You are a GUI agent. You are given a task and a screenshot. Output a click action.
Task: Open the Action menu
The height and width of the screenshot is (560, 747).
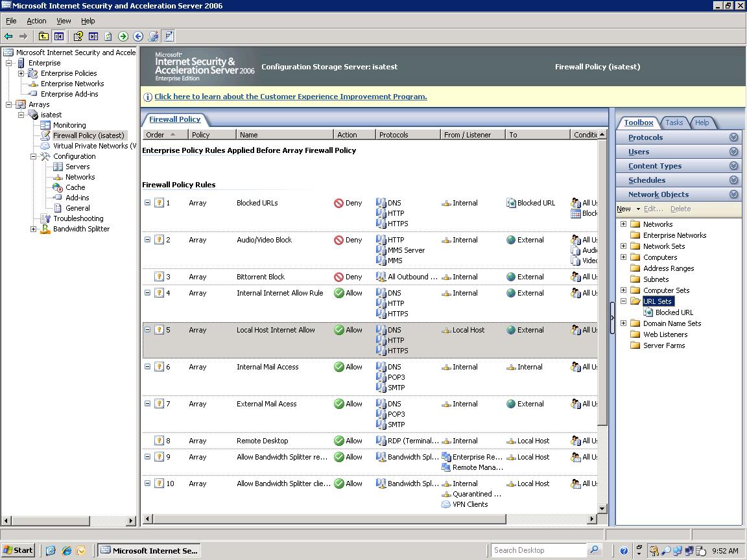(x=36, y=21)
